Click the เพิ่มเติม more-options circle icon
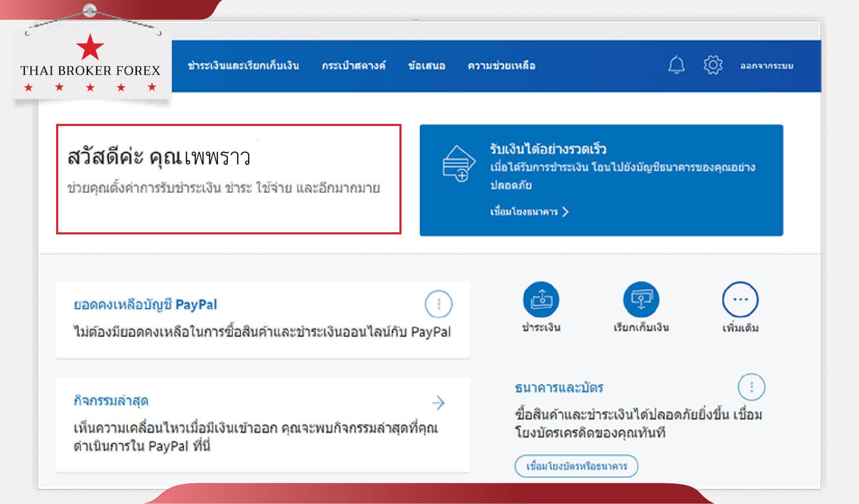The height and width of the screenshot is (504, 859). [x=740, y=299]
